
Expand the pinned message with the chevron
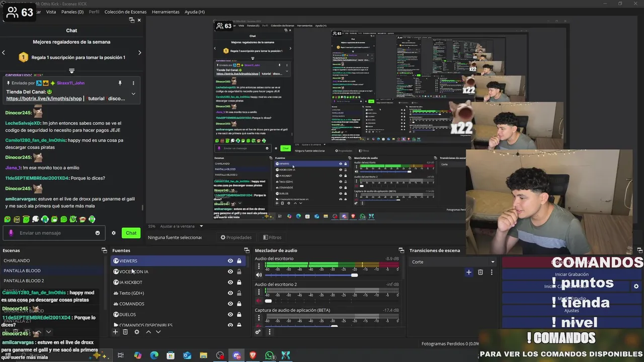(x=133, y=94)
